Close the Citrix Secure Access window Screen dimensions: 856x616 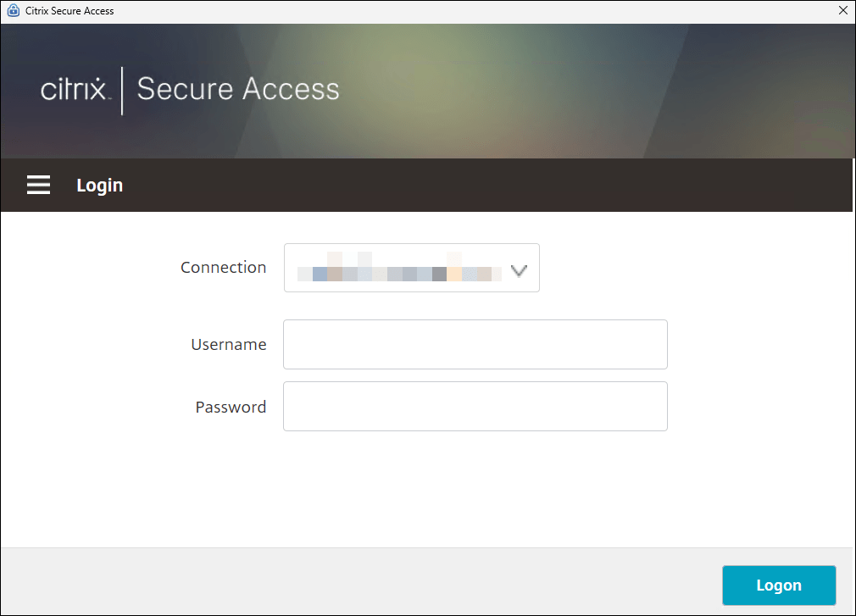tap(842, 11)
